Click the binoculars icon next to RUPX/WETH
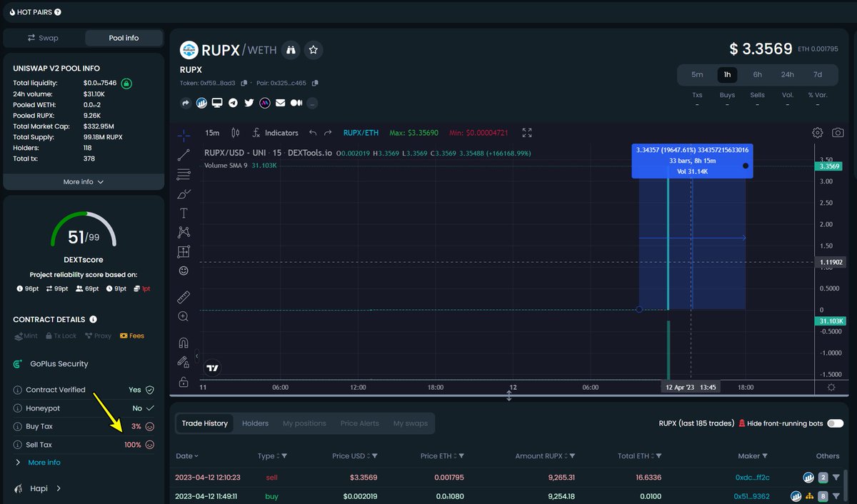The width and height of the screenshot is (857, 504). coord(291,50)
